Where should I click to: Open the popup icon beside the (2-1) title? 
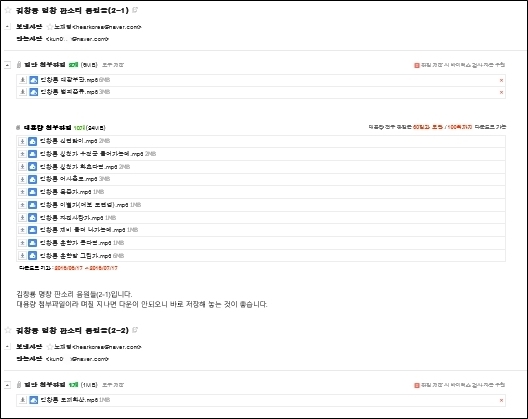click(x=135, y=10)
